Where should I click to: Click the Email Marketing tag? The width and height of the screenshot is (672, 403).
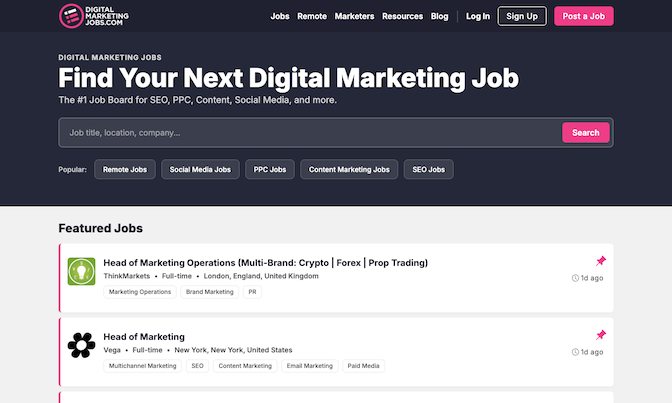click(x=309, y=366)
